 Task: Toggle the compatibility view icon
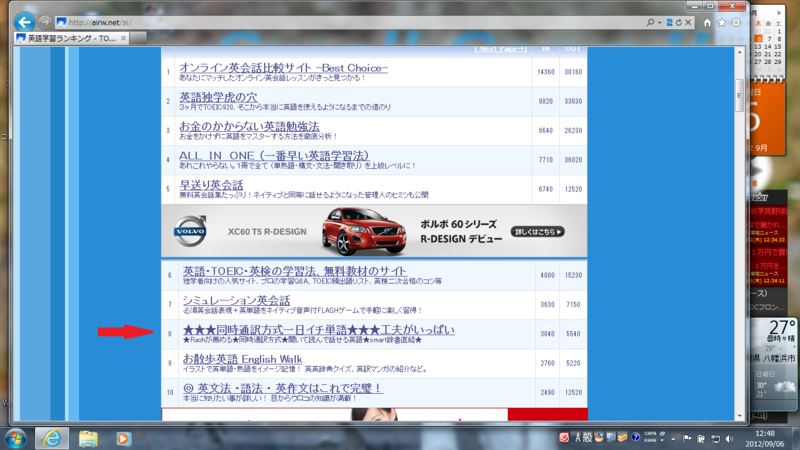click(669, 22)
